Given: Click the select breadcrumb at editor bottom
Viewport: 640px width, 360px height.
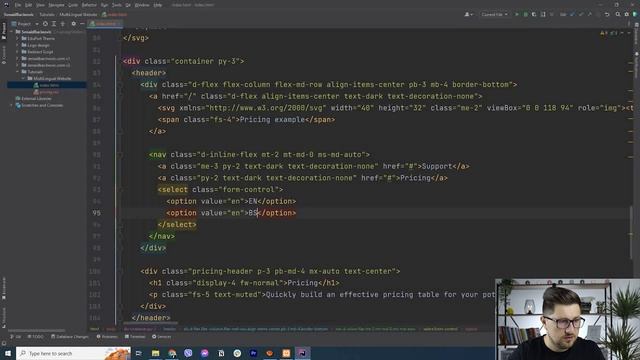Looking at the screenshot, I should tap(440, 329).
